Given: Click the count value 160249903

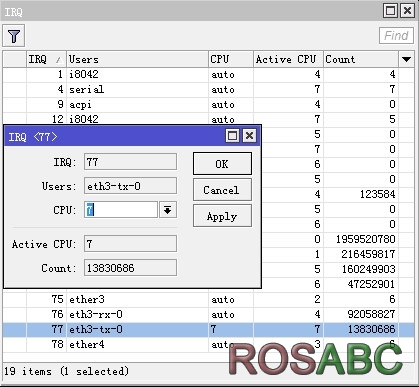Looking at the screenshot, I should pos(368,269).
